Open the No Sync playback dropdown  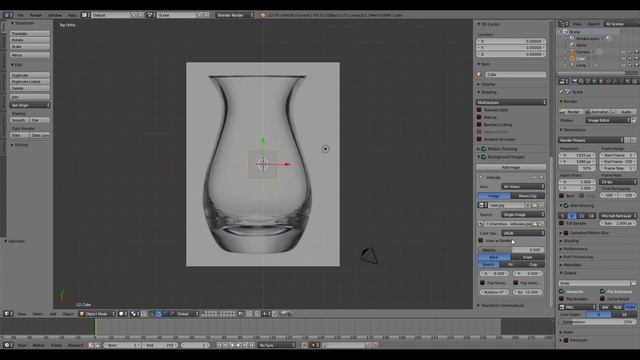point(276,345)
